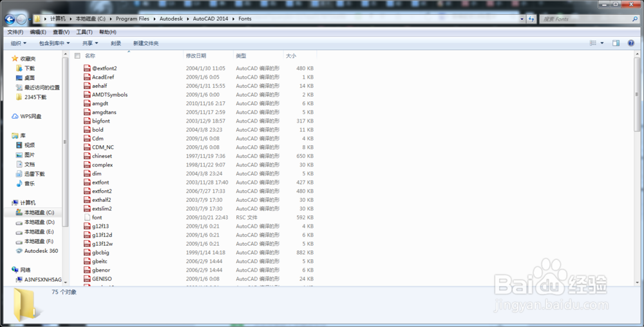Click the 刻录 button
The width and height of the screenshot is (644, 327).
[x=116, y=43]
